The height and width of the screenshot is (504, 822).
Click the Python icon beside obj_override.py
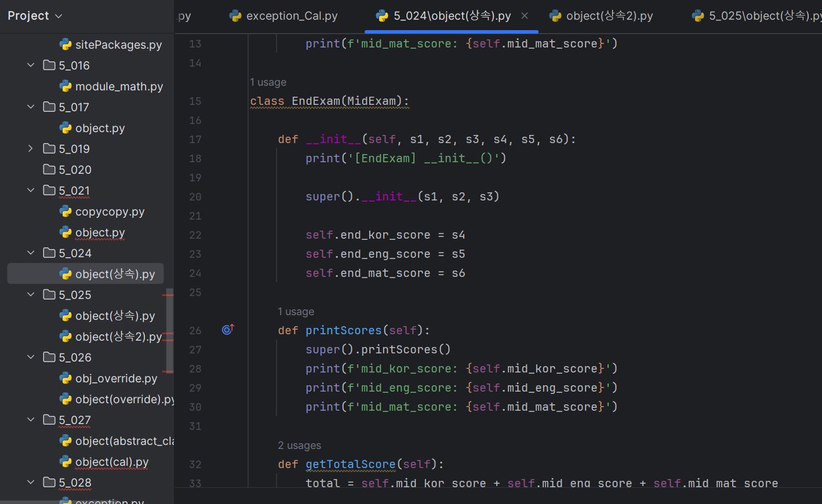coord(66,378)
